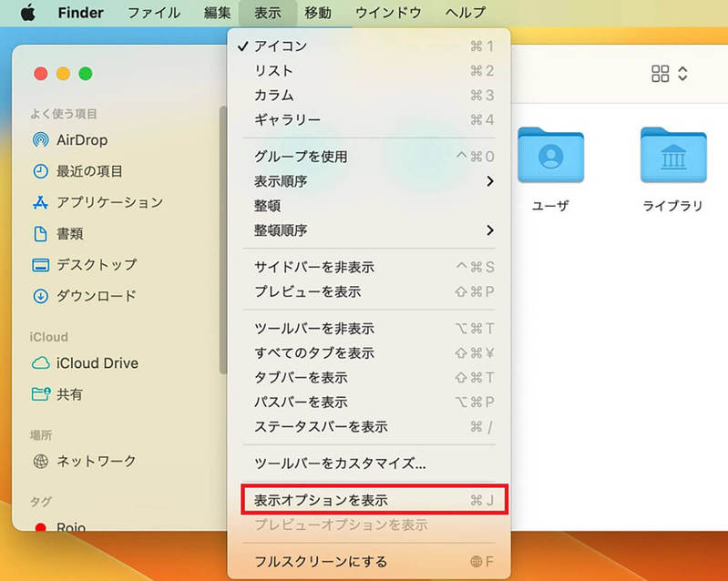This screenshot has height=581, width=728.
Task: Select the ライブラリ folder icon
Action: [673, 155]
